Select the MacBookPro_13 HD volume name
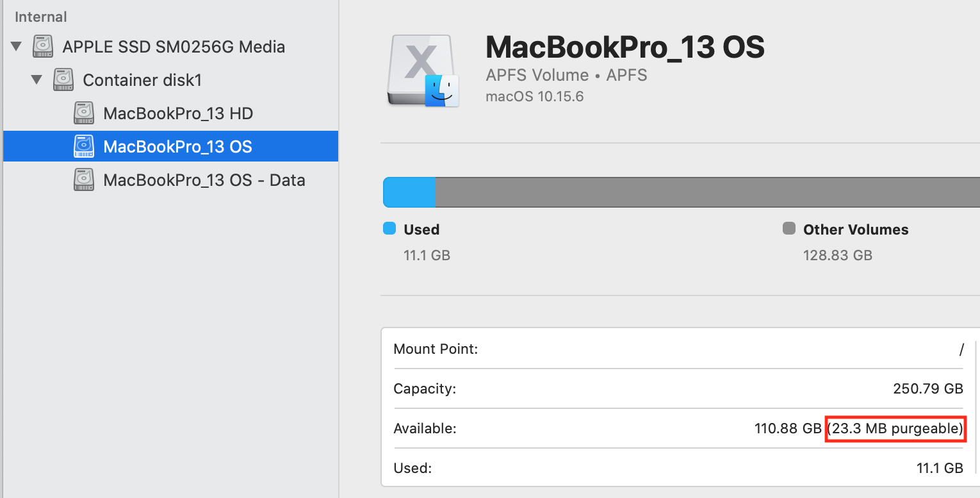Image resolution: width=980 pixels, height=498 pixels. (178, 113)
